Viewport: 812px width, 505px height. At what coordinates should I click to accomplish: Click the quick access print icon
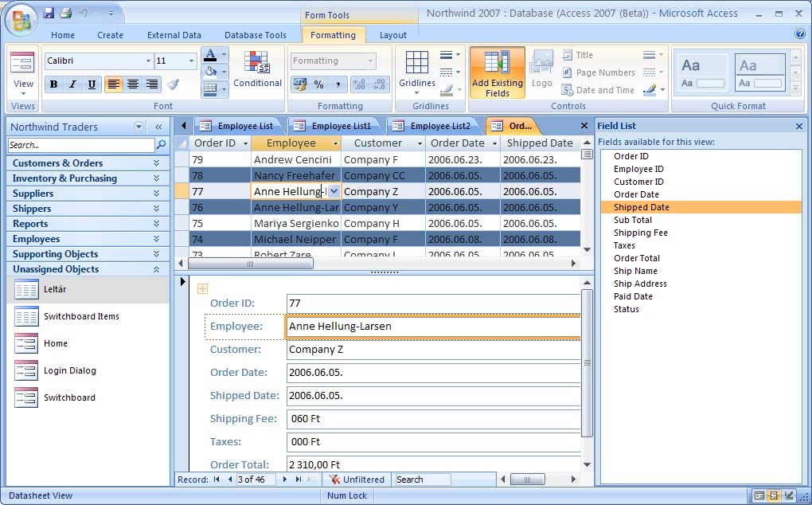click(x=66, y=13)
